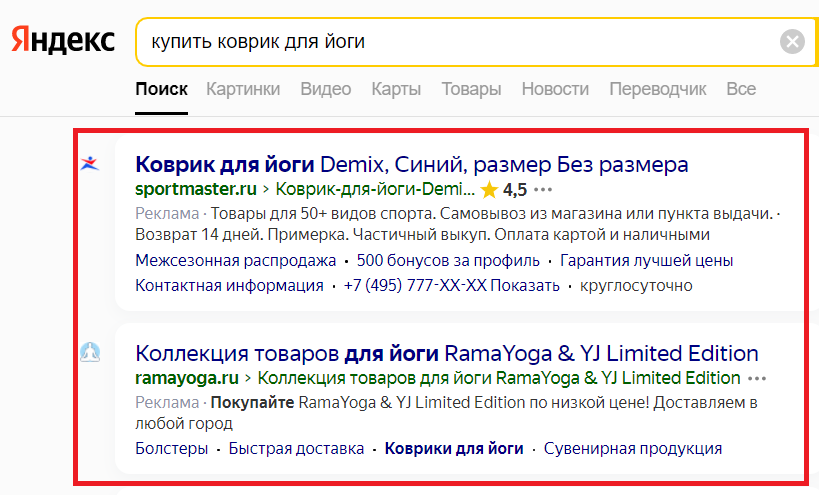The width and height of the screenshot is (819, 495).
Task: Switch to the Переводчик tab
Action: pyautogui.click(x=658, y=89)
